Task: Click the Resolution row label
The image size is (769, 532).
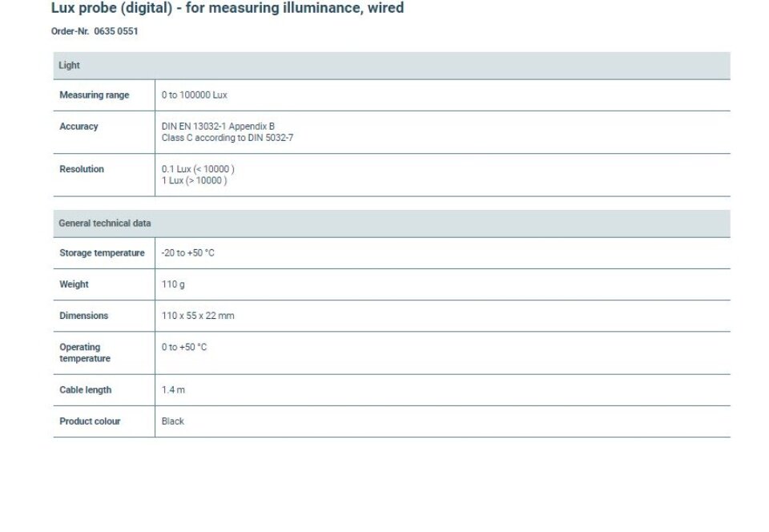Action: (82, 169)
